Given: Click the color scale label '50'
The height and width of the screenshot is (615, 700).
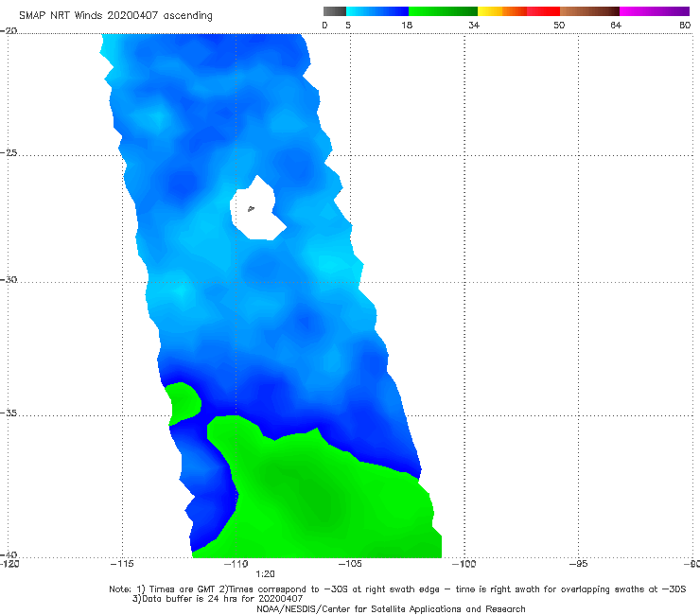Looking at the screenshot, I should 559,25.
